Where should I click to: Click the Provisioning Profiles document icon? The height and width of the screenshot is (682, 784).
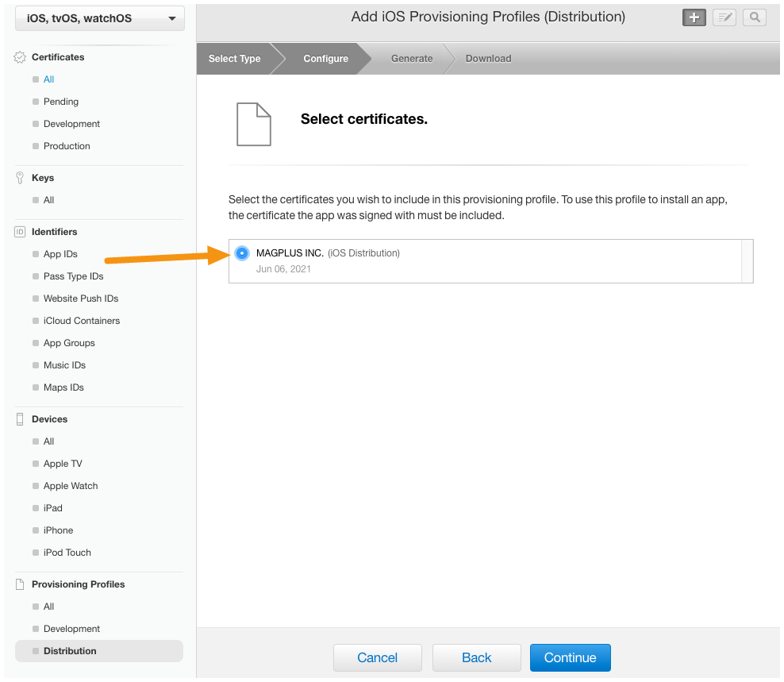20,584
